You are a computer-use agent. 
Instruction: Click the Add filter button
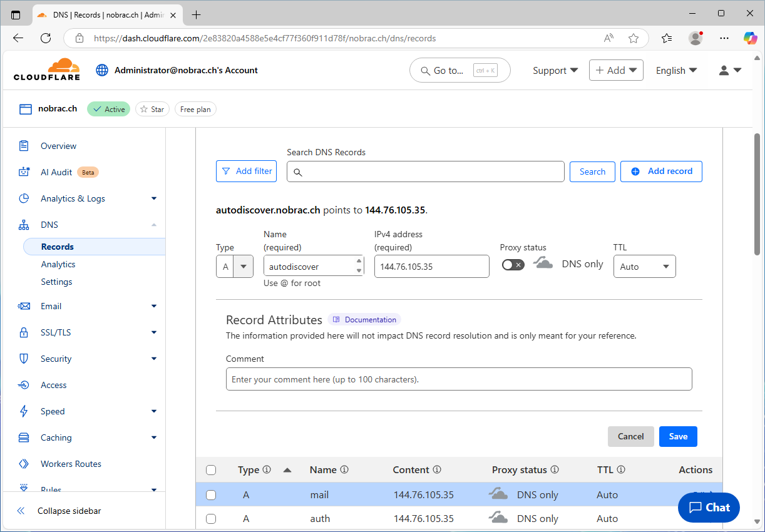click(x=246, y=171)
